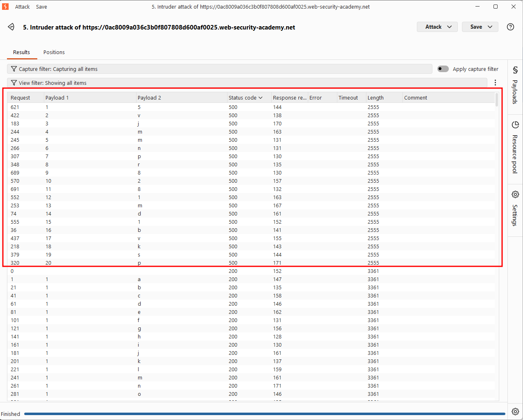Click the Status code column sort arrow
The image size is (523, 420).
260,98
